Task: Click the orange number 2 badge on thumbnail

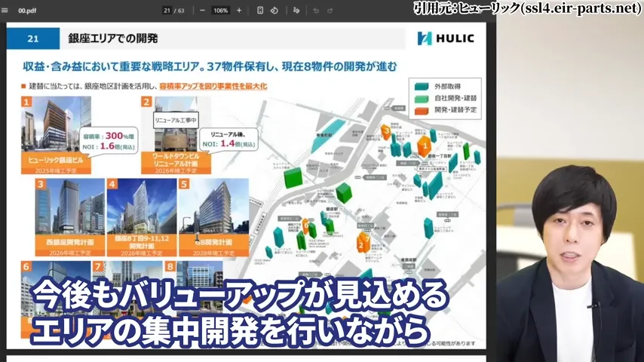Action: [146, 102]
